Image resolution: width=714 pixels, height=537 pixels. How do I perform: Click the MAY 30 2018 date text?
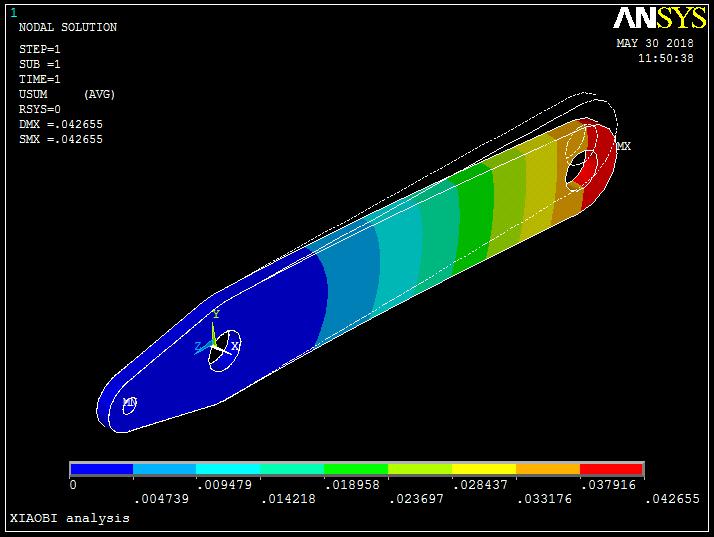click(655, 43)
